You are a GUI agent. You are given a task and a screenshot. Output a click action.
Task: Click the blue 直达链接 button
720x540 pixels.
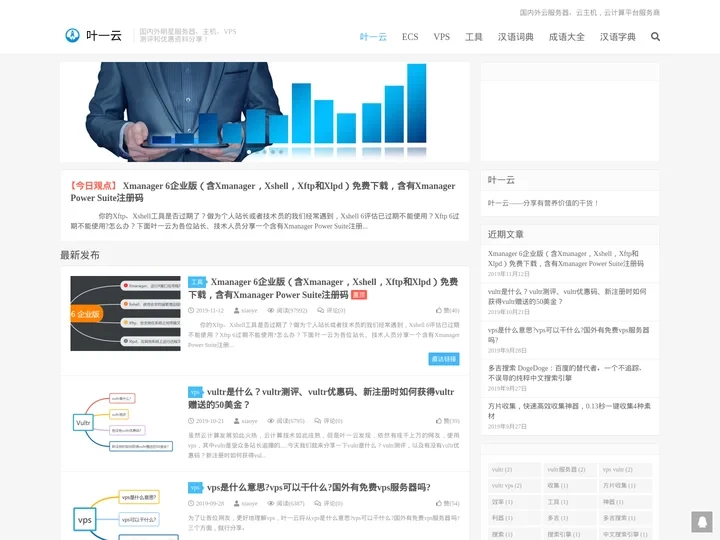click(444, 359)
